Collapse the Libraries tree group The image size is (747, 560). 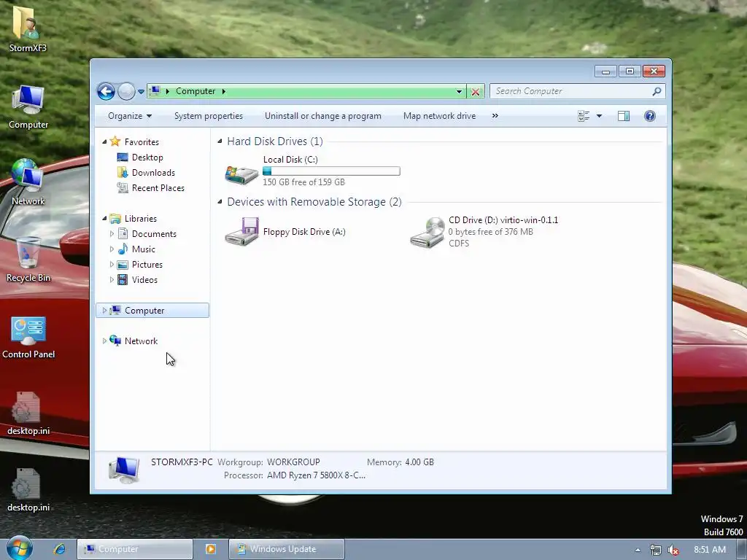coord(104,219)
